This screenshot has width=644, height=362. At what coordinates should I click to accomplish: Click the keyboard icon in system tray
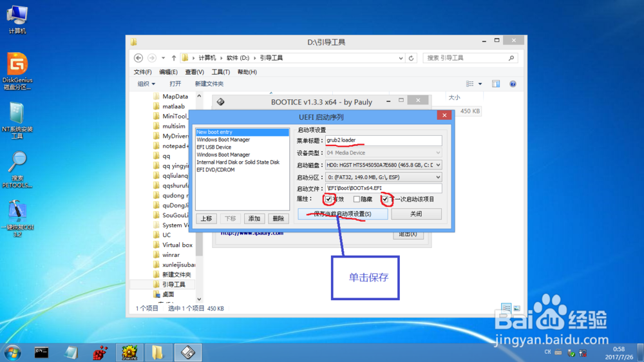pos(558,352)
